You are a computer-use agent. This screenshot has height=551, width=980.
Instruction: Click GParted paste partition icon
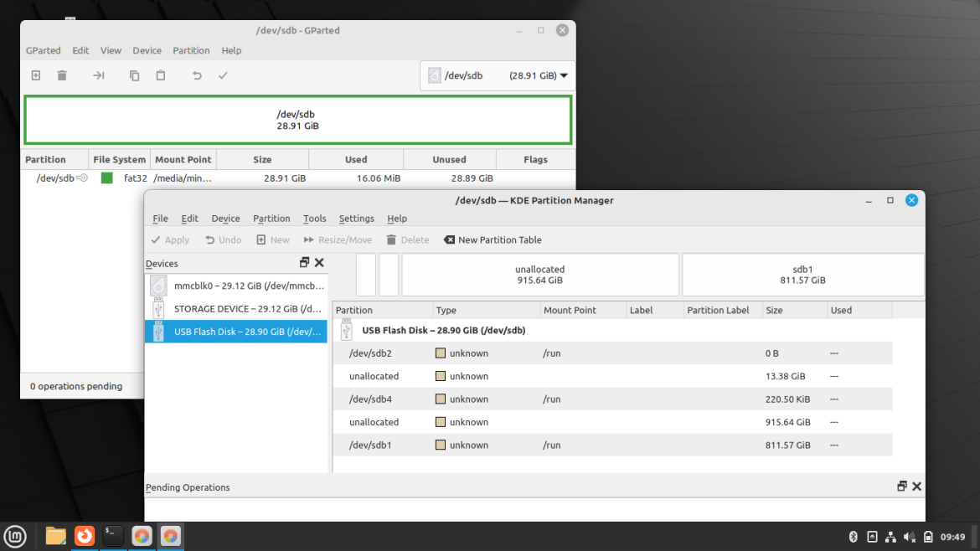(161, 75)
